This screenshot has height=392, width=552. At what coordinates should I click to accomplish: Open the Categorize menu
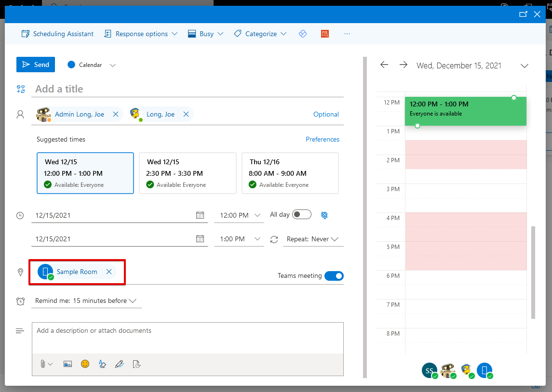(260, 34)
